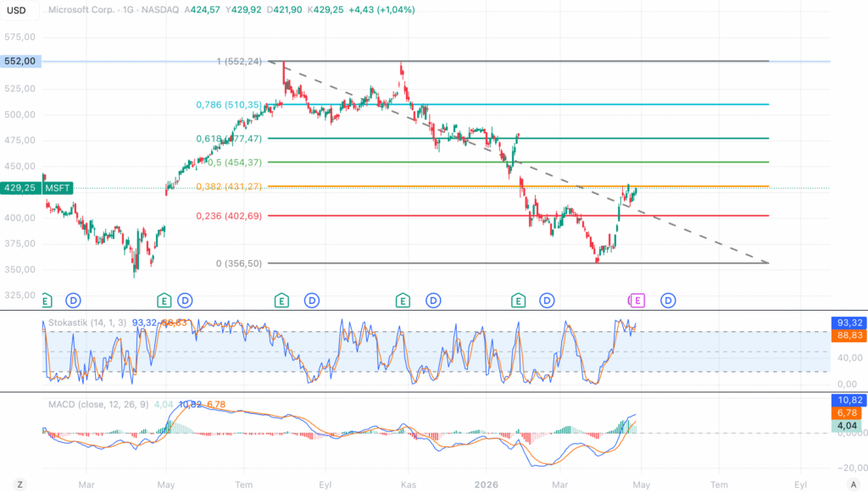Click the purple upcoming earnings E marker
Viewport: 868px width, 492px height.
637,300
